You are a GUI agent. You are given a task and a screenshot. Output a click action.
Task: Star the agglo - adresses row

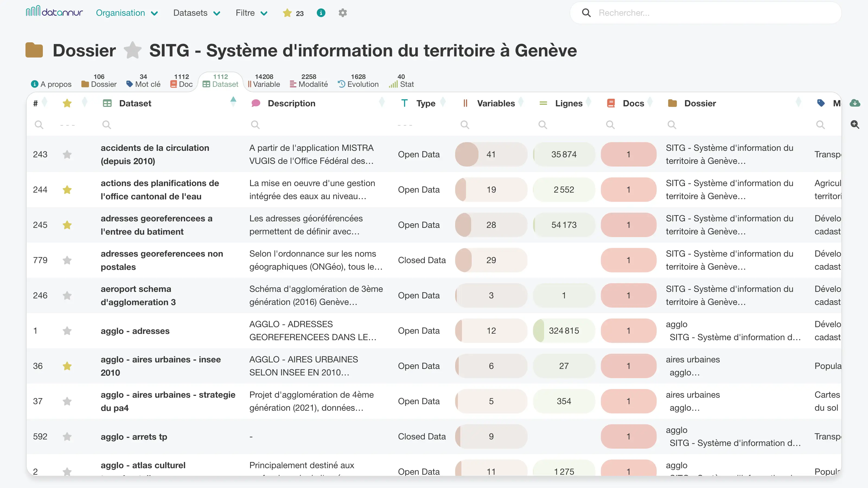pyautogui.click(x=67, y=331)
